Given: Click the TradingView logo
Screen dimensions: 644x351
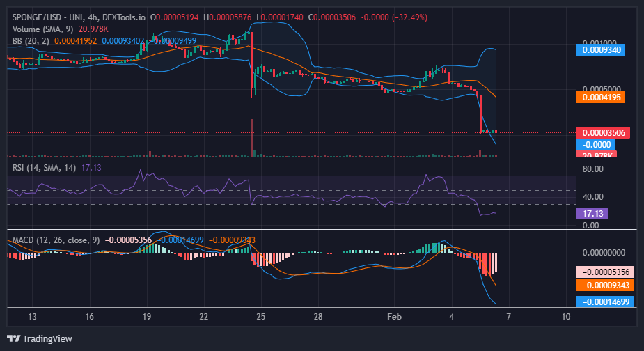Looking at the screenshot, I should click(40, 338).
